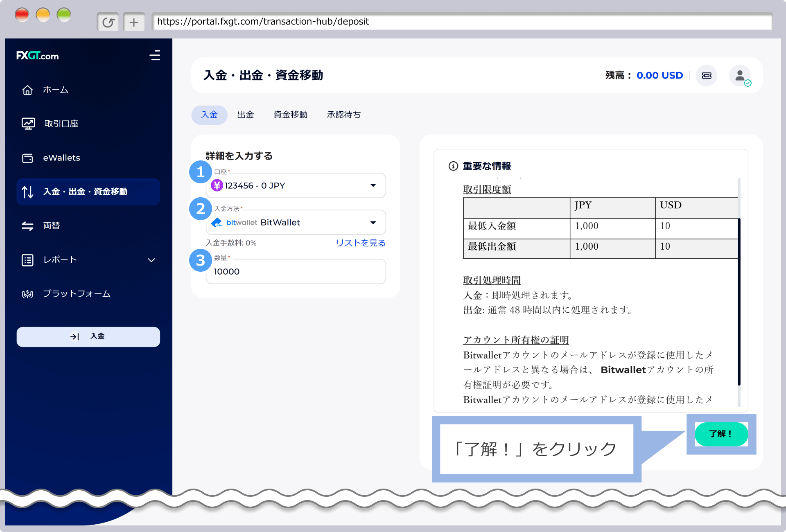Reload the page with the browser refresh button
This screenshot has height=532, width=786.
click(108, 22)
